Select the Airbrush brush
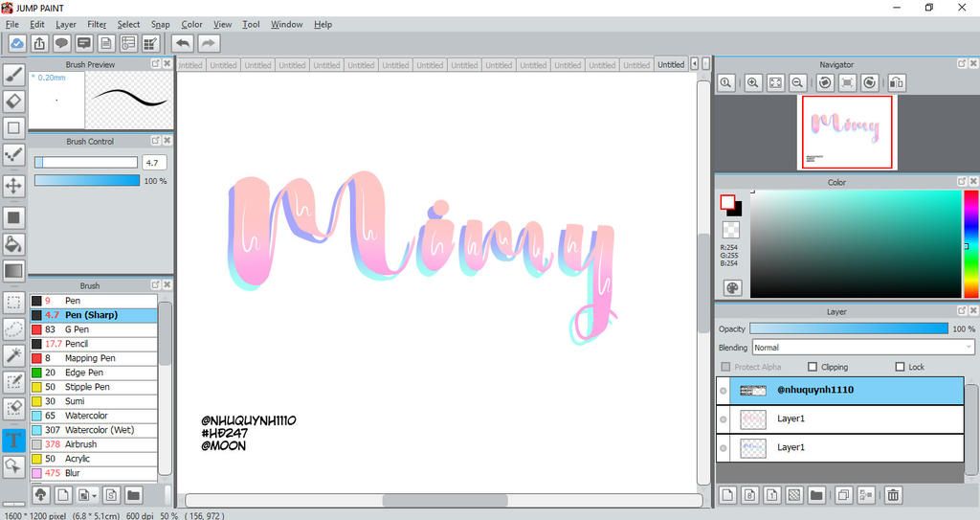Image resolution: width=980 pixels, height=520 pixels. [94, 444]
